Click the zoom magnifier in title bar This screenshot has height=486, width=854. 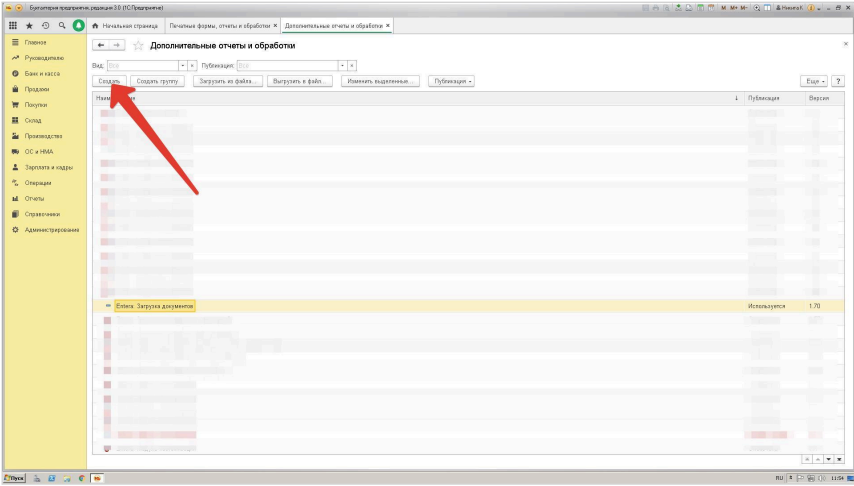(757, 8)
